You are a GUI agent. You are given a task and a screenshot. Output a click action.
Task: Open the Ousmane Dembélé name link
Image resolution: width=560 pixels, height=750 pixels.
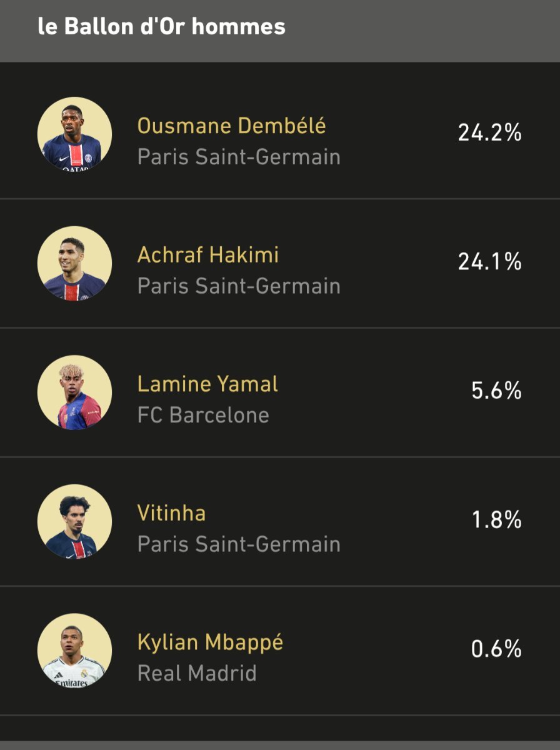[231, 126]
